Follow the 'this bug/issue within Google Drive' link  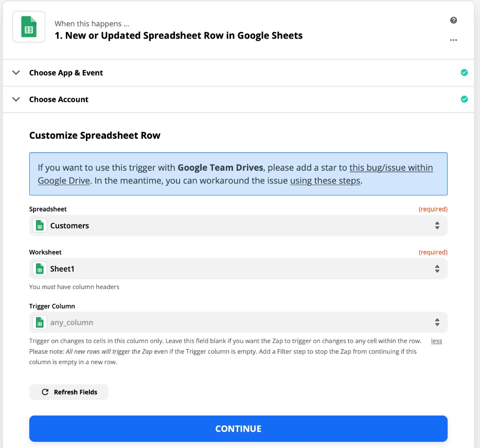point(391,168)
